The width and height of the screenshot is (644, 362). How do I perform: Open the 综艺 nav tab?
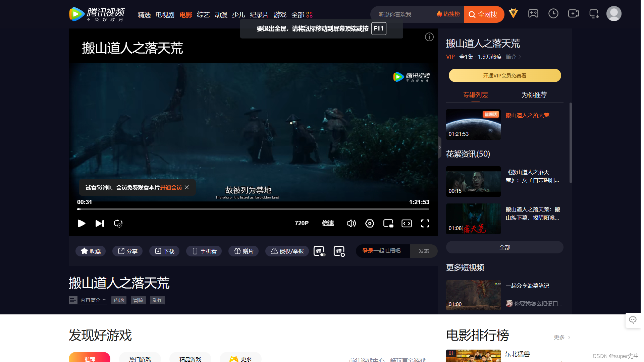coord(203,15)
